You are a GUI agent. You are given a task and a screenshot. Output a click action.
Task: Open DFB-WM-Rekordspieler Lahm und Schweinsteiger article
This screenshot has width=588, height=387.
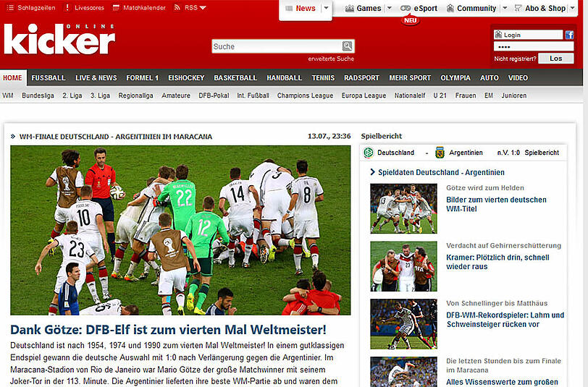tap(505, 320)
